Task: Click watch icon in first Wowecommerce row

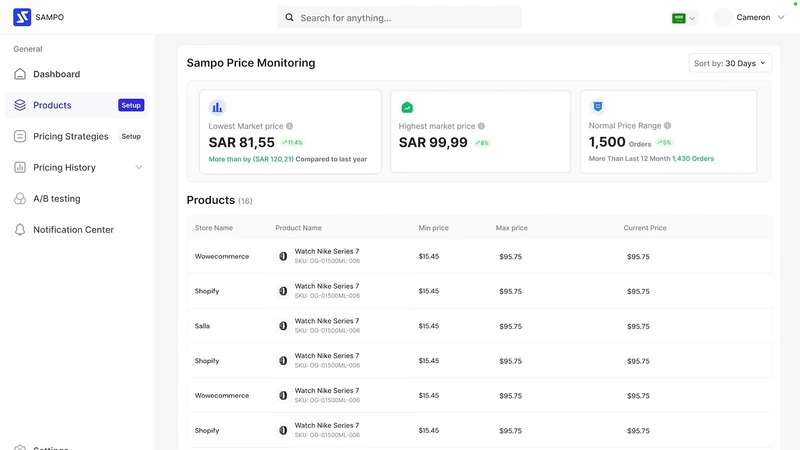Action: point(283,256)
